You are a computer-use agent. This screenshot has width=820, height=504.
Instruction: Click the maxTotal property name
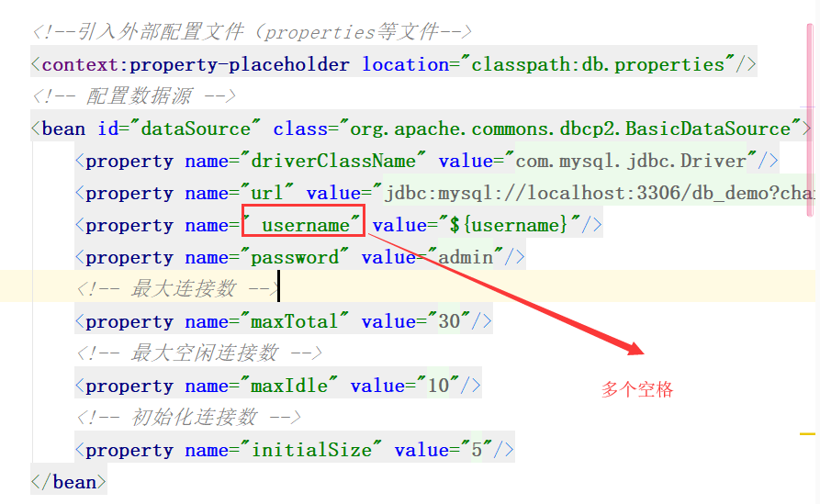295,321
